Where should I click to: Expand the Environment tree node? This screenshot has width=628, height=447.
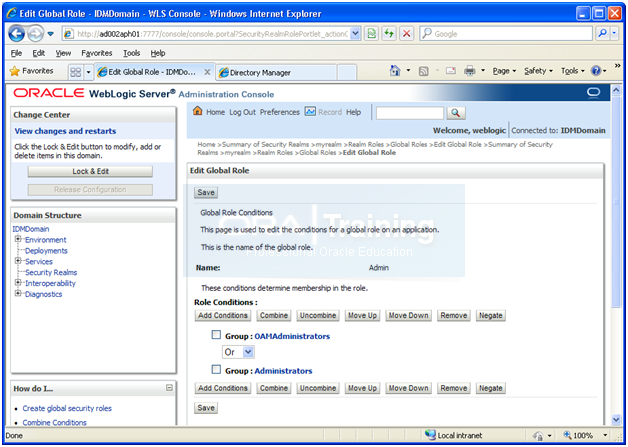[x=18, y=239]
